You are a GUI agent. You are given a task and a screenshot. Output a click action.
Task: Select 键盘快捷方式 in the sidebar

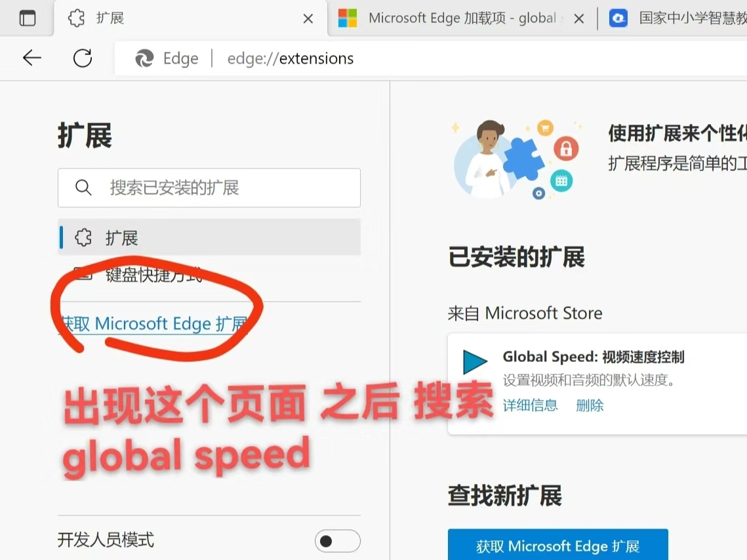[209, 275]
